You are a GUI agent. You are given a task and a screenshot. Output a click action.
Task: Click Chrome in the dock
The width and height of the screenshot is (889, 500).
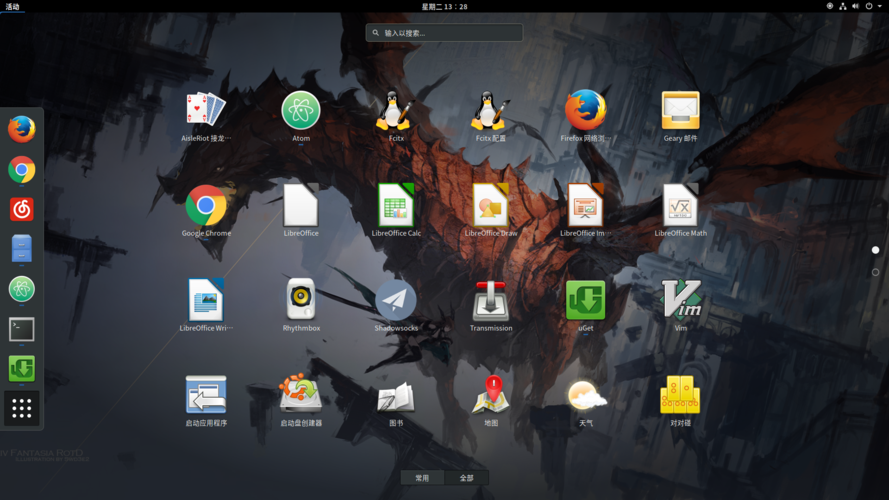22,170
